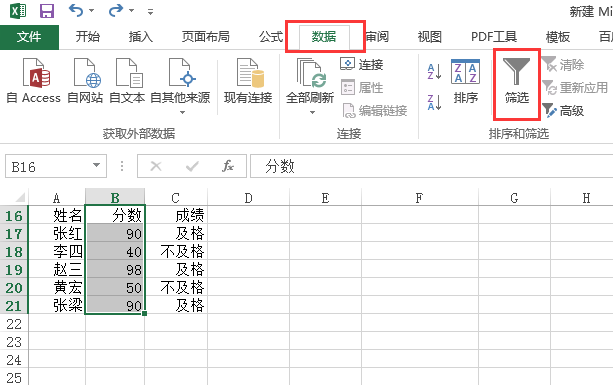Save the workbook with floppy icon
The image size is (613, 385).
[x=47, y=11]
